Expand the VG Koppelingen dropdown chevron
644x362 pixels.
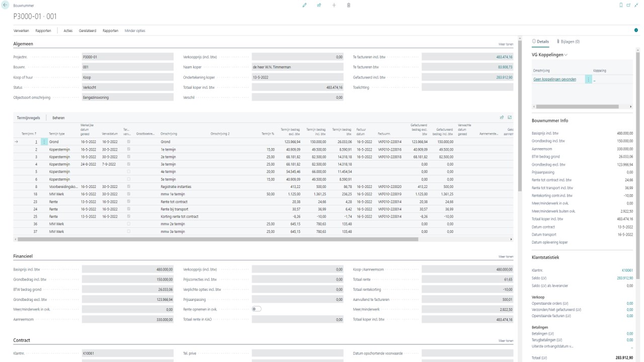coord(566,55)
